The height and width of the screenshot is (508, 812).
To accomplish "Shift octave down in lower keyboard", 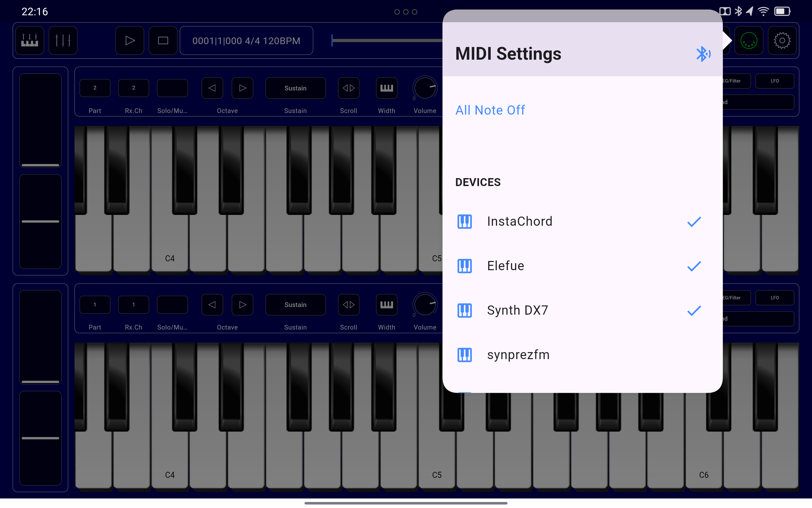I will [212, 305].
